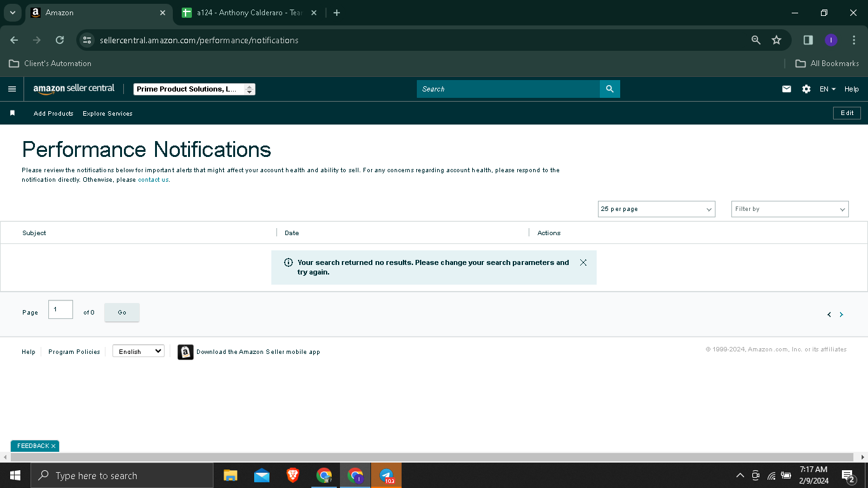868x488 pixels.
Task: Open the Seller Central messages envelope
Action: point(787,89)
